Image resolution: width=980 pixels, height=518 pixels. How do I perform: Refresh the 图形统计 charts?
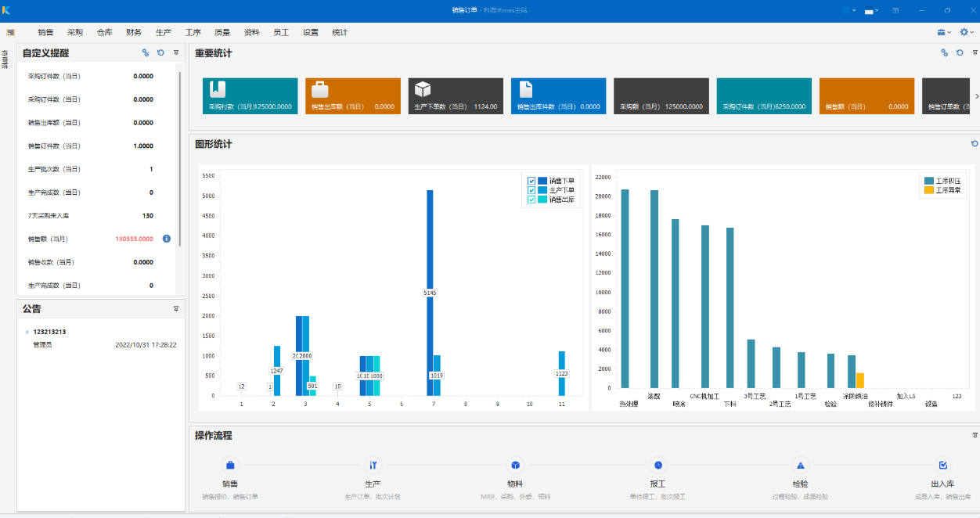click(975, 144)
